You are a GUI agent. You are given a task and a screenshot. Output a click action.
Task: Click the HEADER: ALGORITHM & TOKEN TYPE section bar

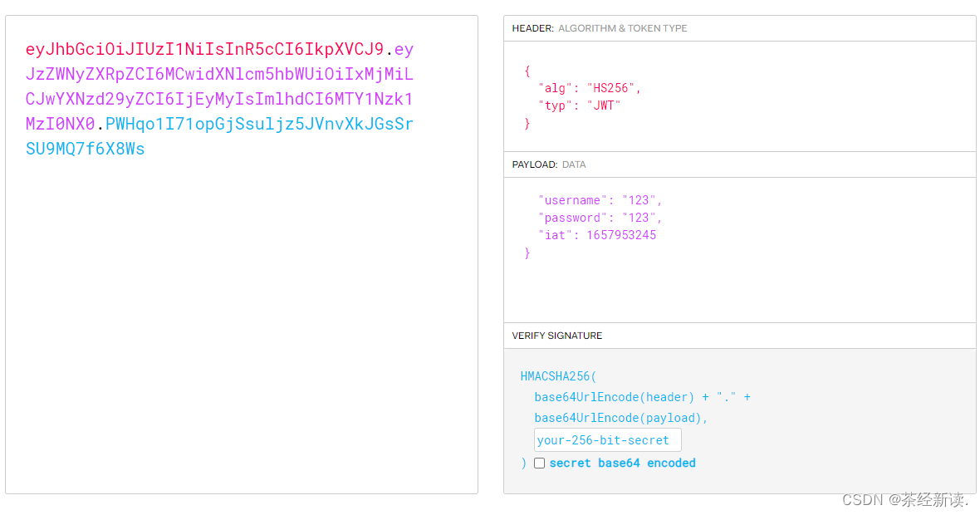[600, 27]
